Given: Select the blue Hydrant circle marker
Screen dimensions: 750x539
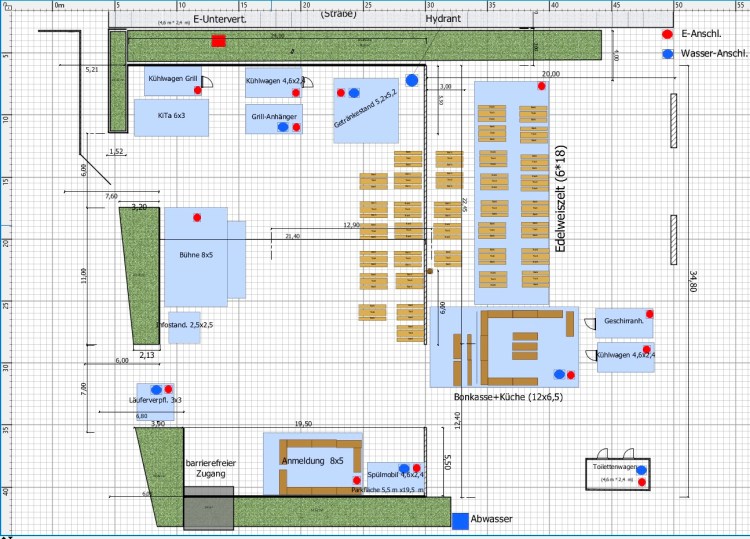Looking at the screenshot, I should pos(412,79).
